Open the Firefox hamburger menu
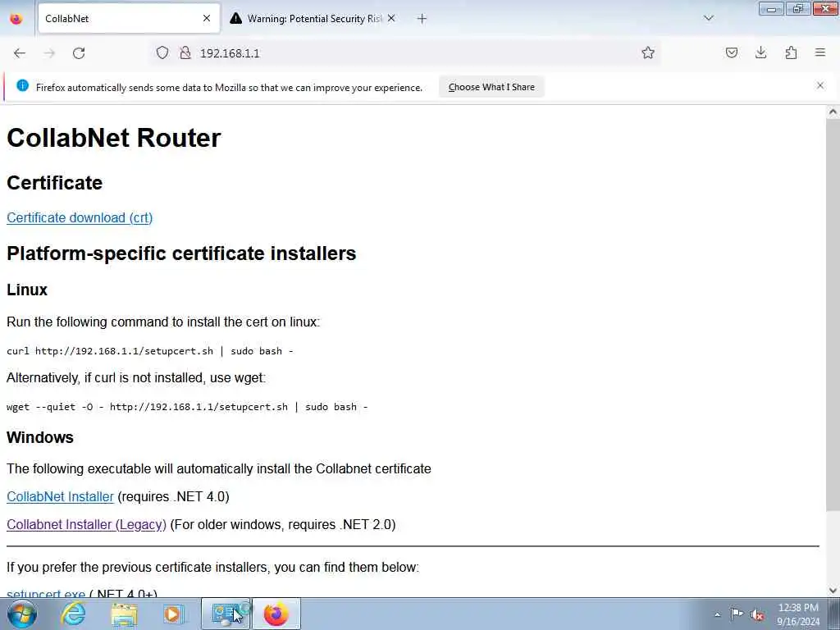This screenshot has width=840, height=630. click(x=820, y=52)
